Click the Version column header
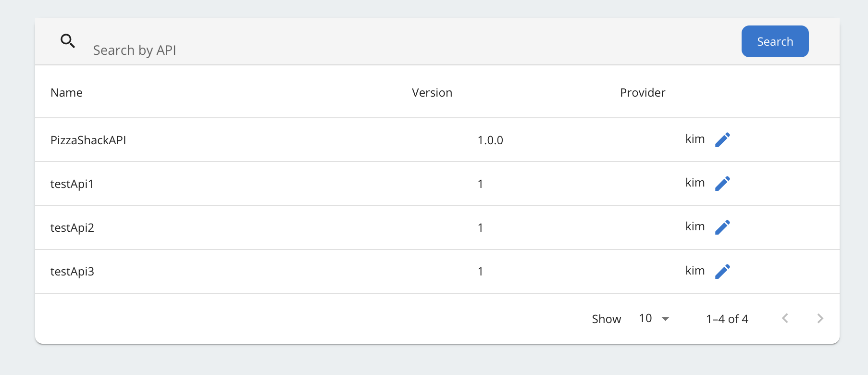868x375 pixels. 432,92
